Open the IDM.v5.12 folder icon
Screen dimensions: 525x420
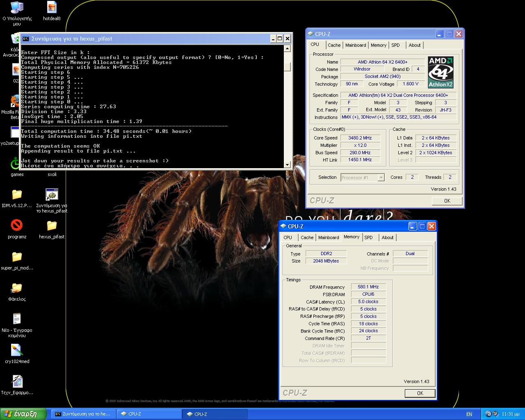click(17, 198)
